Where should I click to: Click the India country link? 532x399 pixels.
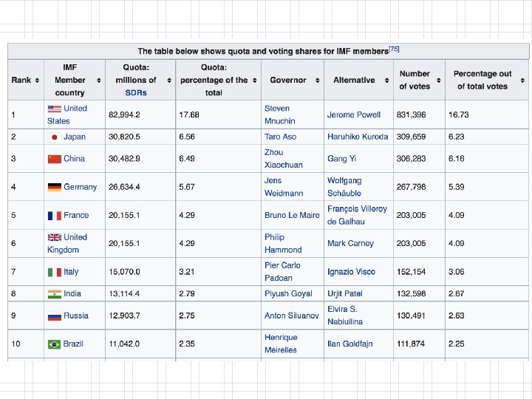pyautogui.click(x=72, y=293)
